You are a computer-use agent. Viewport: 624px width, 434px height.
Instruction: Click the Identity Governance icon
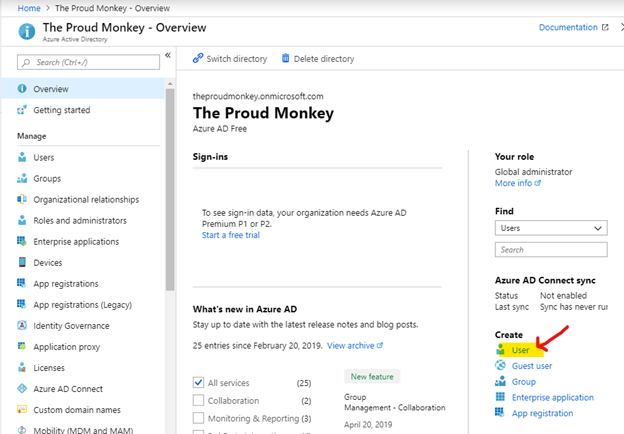click(x=22, y=325)
